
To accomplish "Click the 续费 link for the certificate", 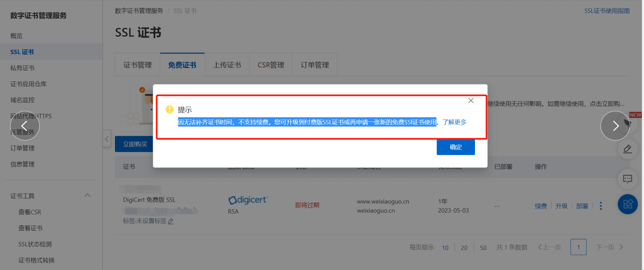I will 541,206.
